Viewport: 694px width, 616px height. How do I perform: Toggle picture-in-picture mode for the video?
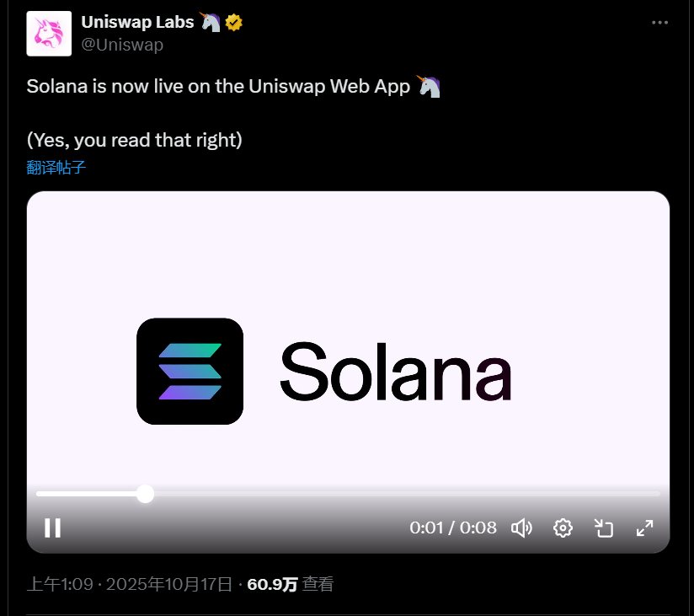click(604, 528)
